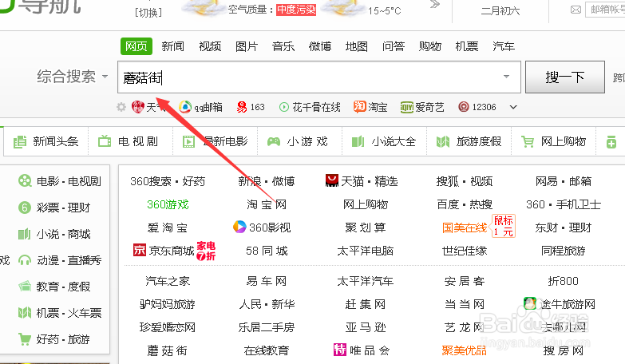This screenshot has height=364, width=625.
Task: Click the 京东 logo beside 京东商城
Action: coord(140,250)
